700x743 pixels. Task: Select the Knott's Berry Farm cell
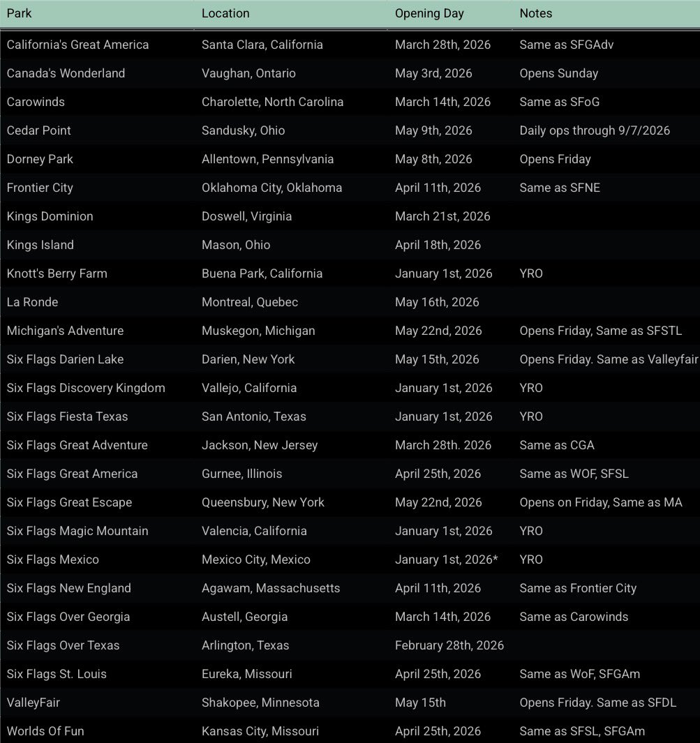point(57,273)
